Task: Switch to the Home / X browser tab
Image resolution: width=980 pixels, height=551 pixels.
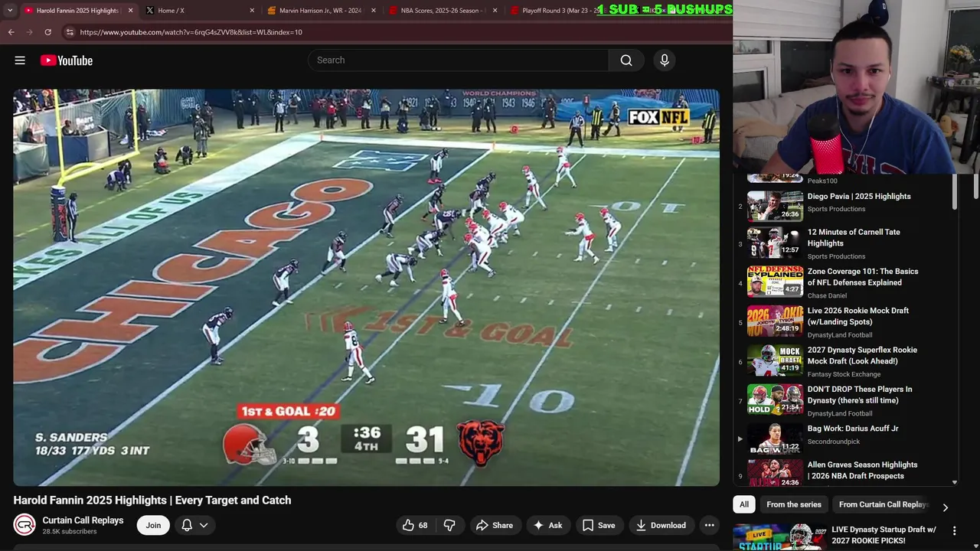Action: [x=199, y=11]
